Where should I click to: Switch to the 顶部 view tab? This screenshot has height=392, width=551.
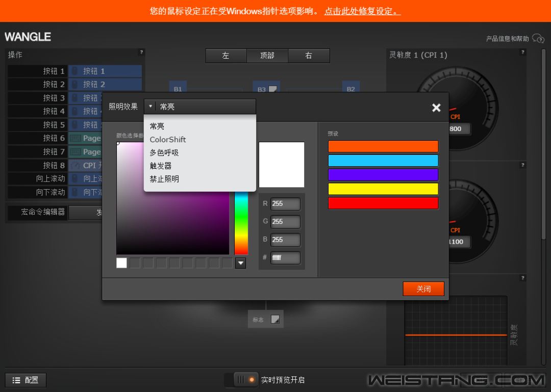point(267,56)
